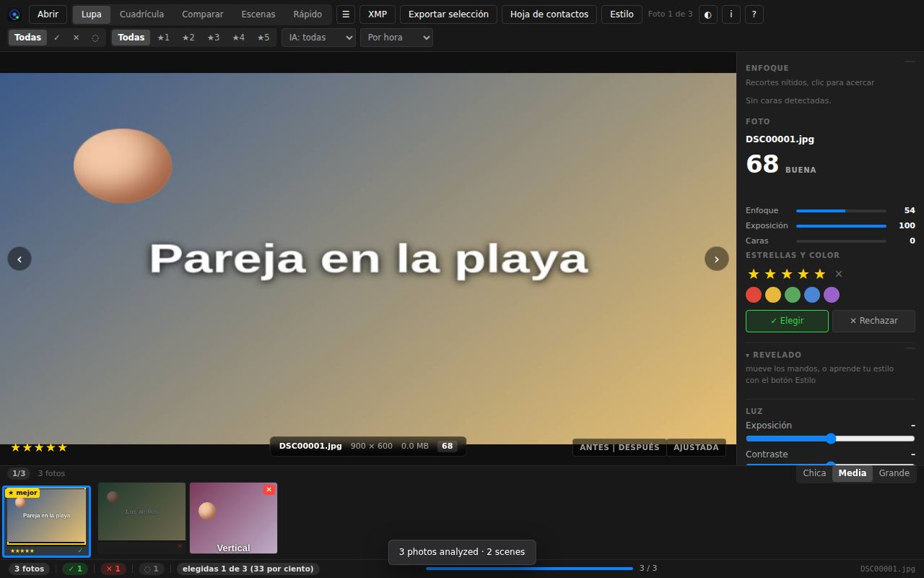Filter by picked checkmark icon
Viewport: 924px width, 578px height.
[57, 38]
